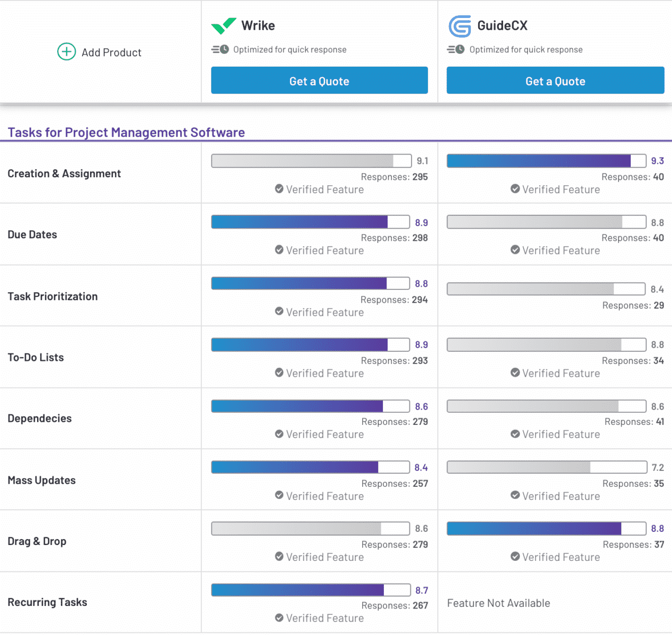This screenshot has width=672, height=635.
Task: Click Wrike's verified checkmark icon for To-Do Lists
Action: pyautogui.click(x=279, y=373)
